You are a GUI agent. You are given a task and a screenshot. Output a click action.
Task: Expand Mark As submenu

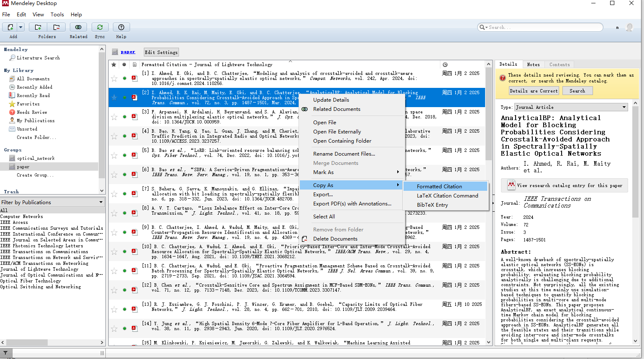click(x=352, y=172)
